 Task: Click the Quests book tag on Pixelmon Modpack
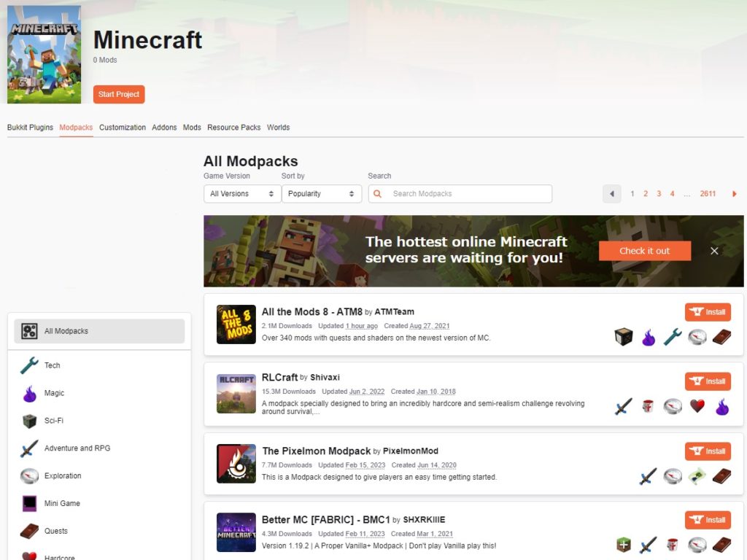coord(721,476)
